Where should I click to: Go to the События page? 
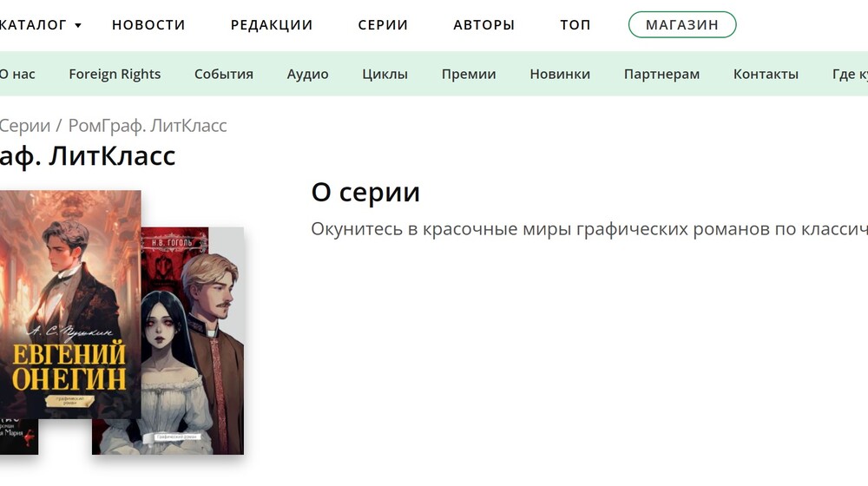224,74
